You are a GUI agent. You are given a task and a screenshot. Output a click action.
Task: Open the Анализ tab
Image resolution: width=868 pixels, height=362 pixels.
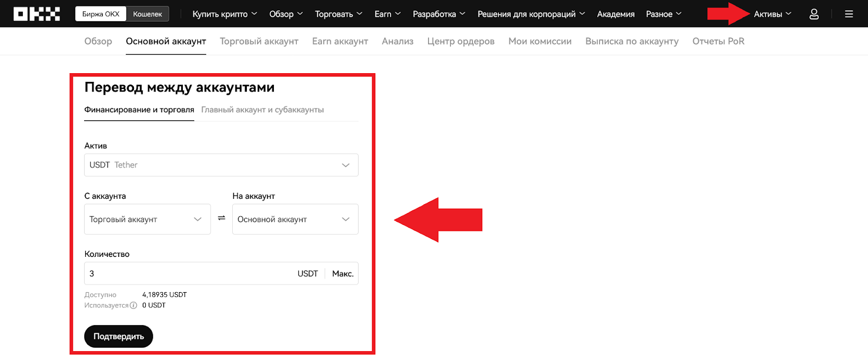pyautogui.click(x=398, y=41)
